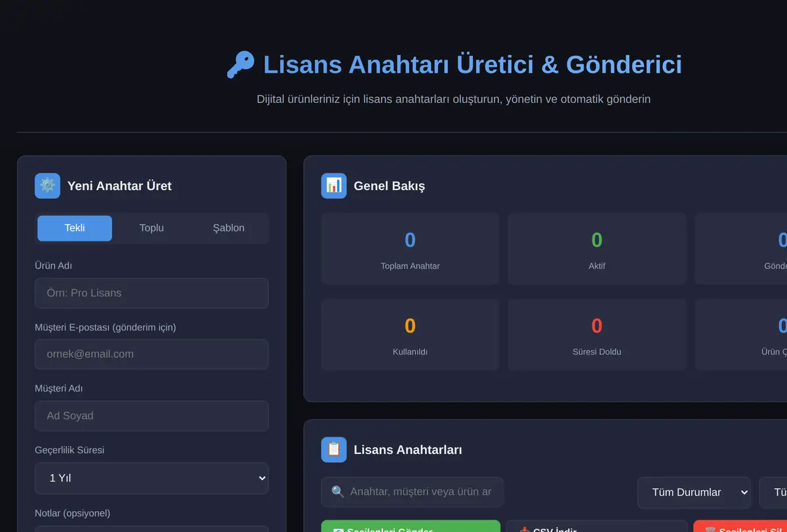Click the red Seçilenleri Sil button
The width and height of the screenshot is (787, 532).
[740, 527]
